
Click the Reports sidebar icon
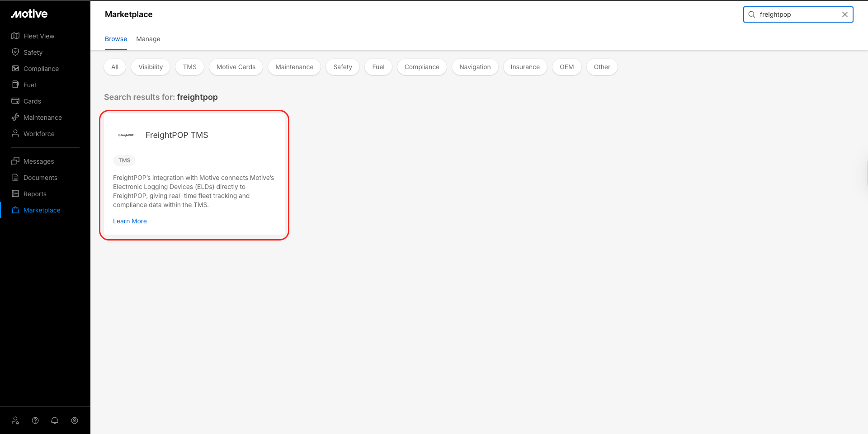pyautogui.click(x=15, y=193)
